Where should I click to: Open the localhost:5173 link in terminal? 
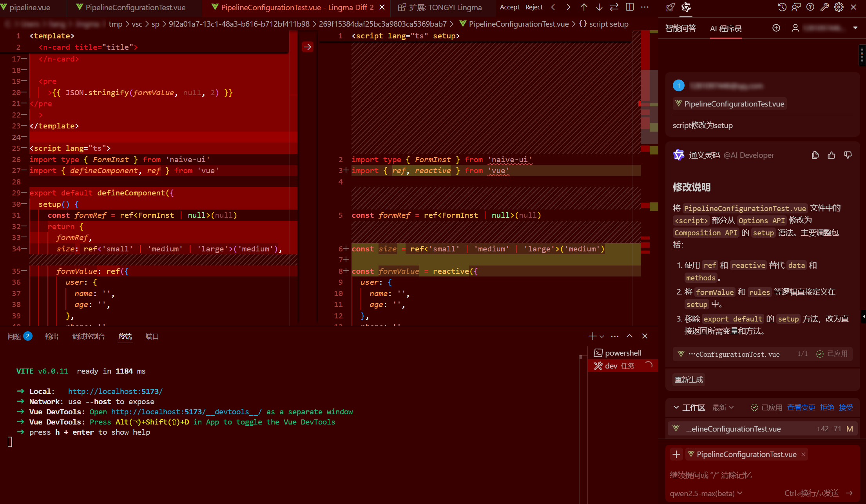[115, 391]
